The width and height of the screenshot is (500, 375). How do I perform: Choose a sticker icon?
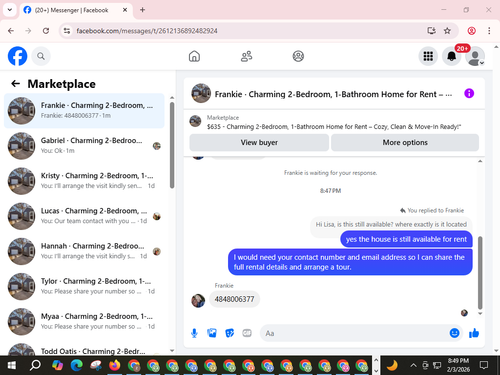click(229, 333)
